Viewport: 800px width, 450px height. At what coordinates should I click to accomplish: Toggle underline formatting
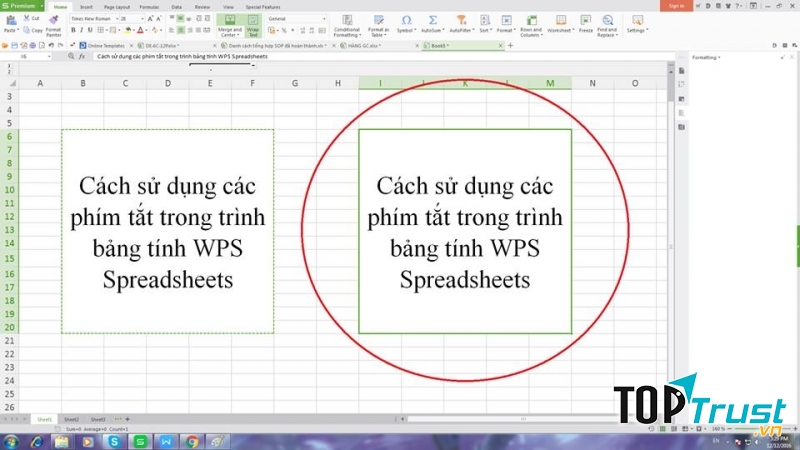pyautogui.click(x=90, y=30)
